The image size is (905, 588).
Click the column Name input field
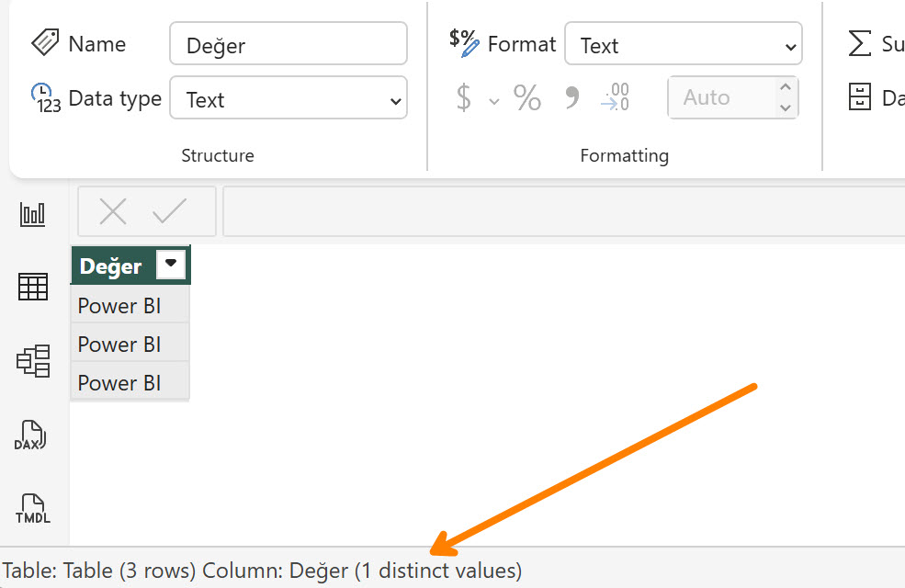click(288, 44)
